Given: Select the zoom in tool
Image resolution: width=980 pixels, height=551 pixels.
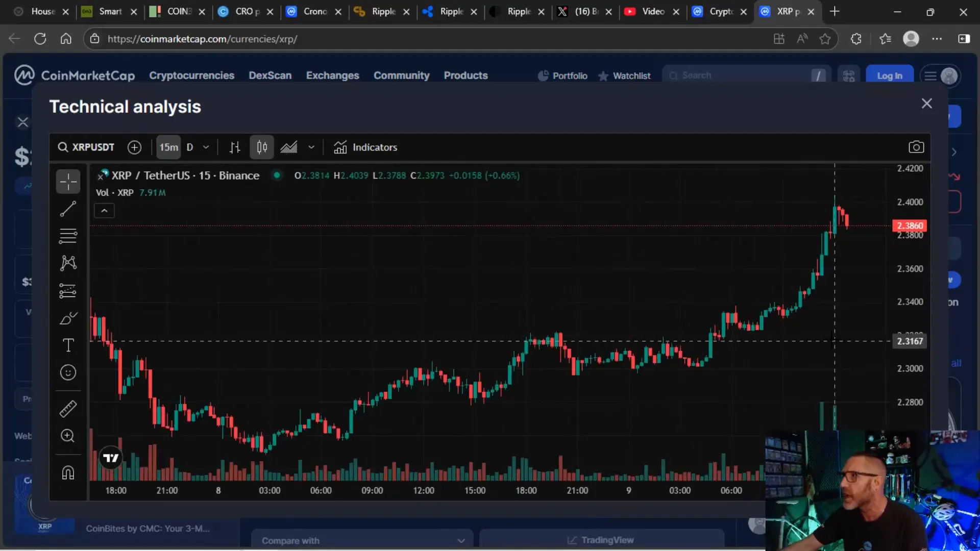Looking at the screenshot, I should (x=68, y=436).
